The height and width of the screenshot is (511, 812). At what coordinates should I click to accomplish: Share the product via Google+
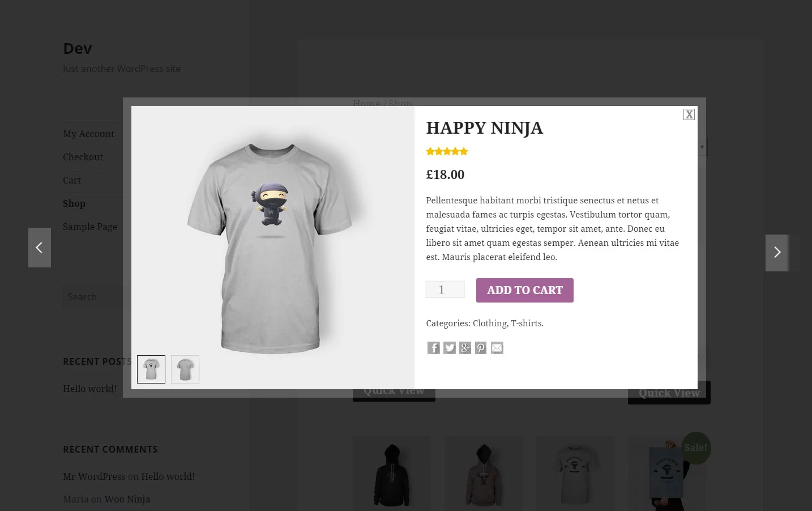pyautogui.click(x=465, y=347)
